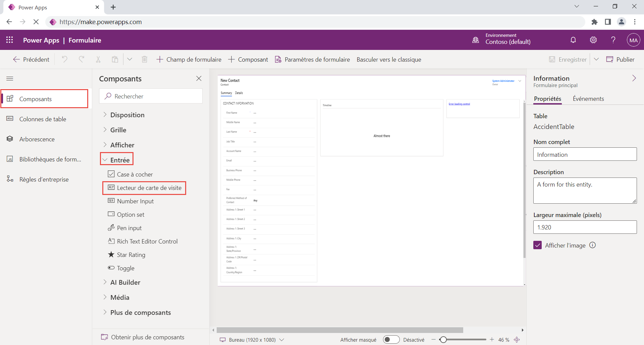Open Paramètres de formulaire

point(312,59)
